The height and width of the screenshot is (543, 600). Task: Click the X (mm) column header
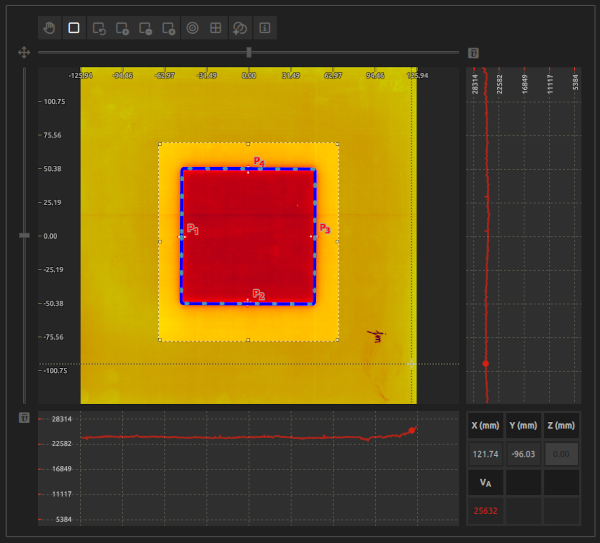tap(485, 426)
